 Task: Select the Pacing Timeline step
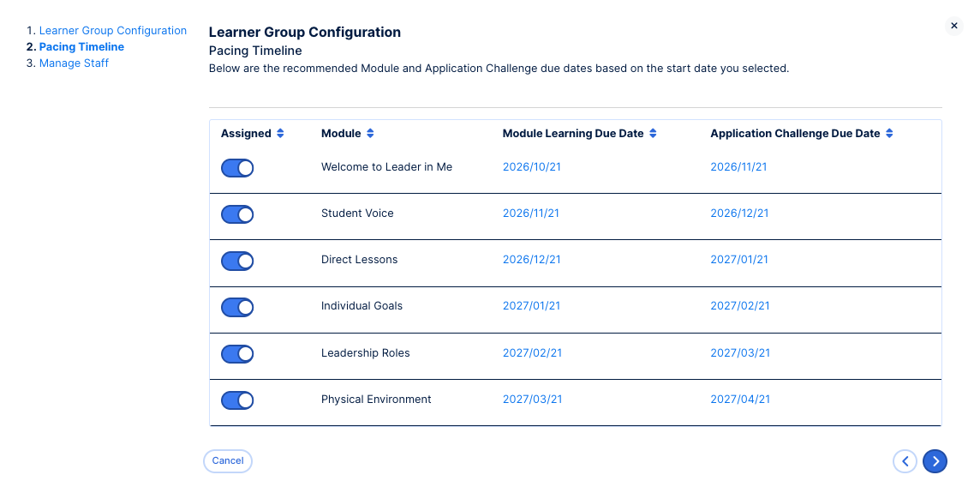pyautogui.click(x=81, y=47)
